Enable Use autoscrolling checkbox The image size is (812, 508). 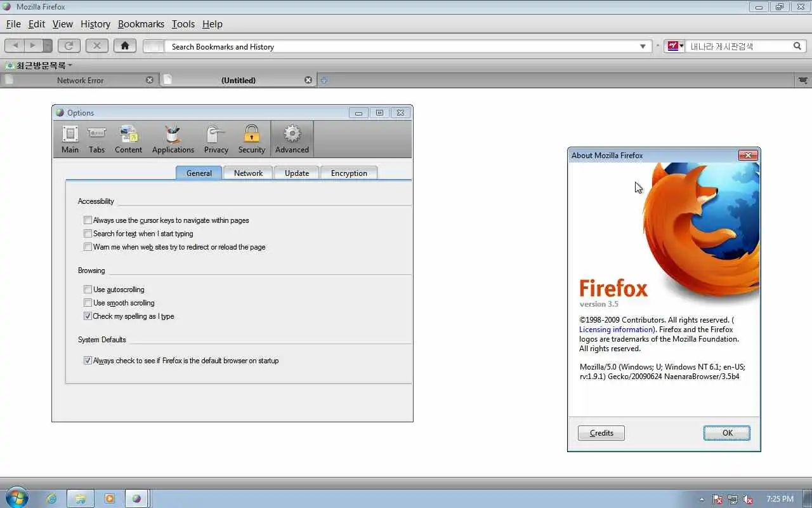[x=88, y=290]
